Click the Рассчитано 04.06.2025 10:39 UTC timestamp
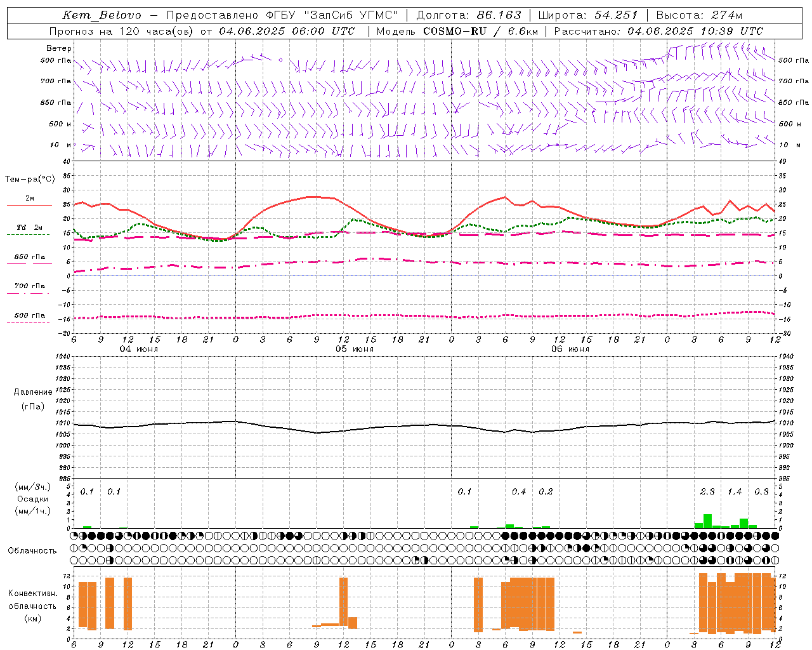This screenshot has width=812, height=650. [659, 31]
